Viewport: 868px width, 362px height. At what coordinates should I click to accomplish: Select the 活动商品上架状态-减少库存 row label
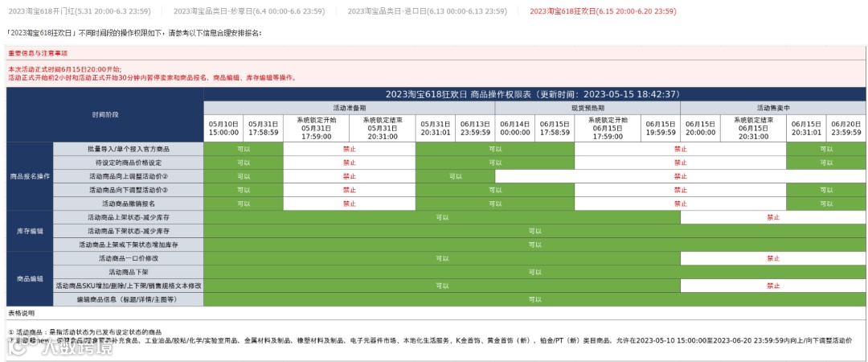[129, 217]
